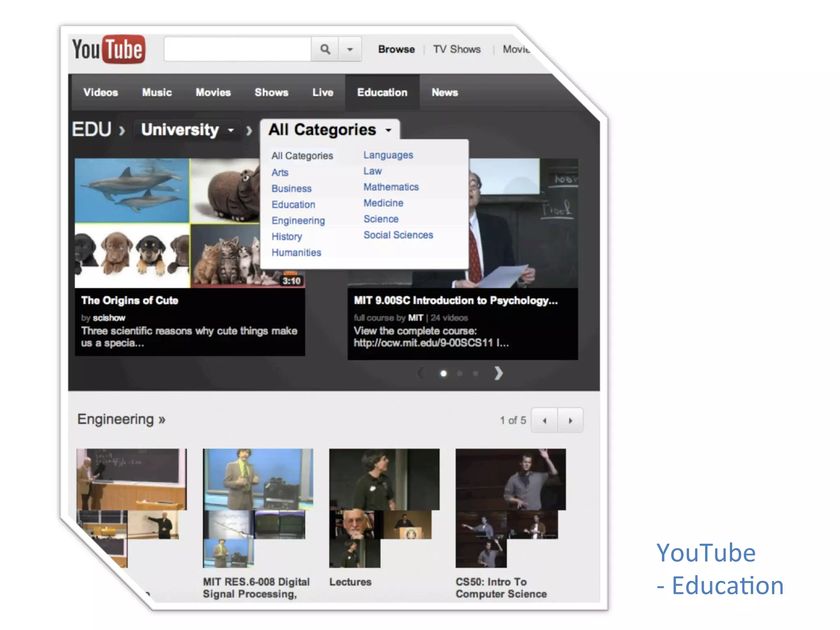
Task: Click the search magnifier button
Action: click(325, 49)
